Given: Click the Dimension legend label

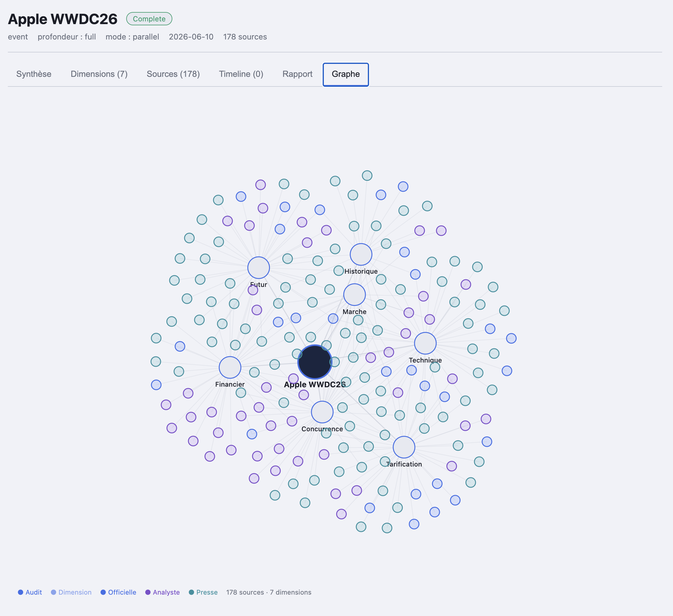Looking at the screenshot, I should pos(75,592).
